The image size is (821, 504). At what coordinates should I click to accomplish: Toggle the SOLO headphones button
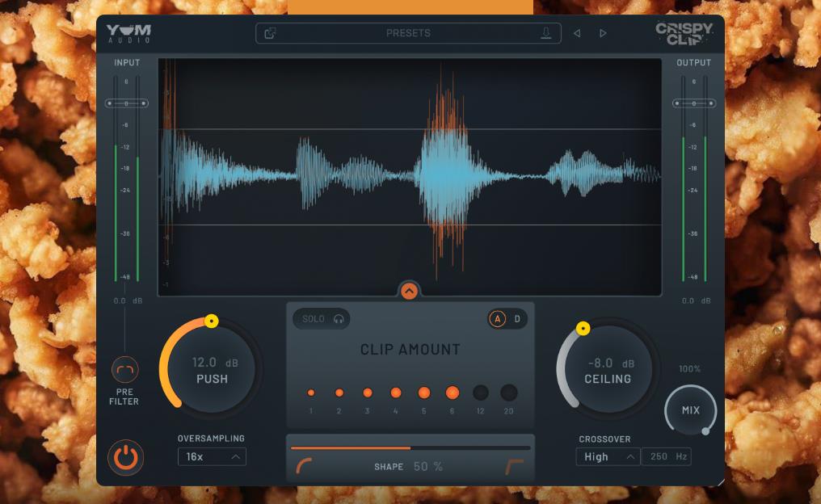(x=322, y=319)
